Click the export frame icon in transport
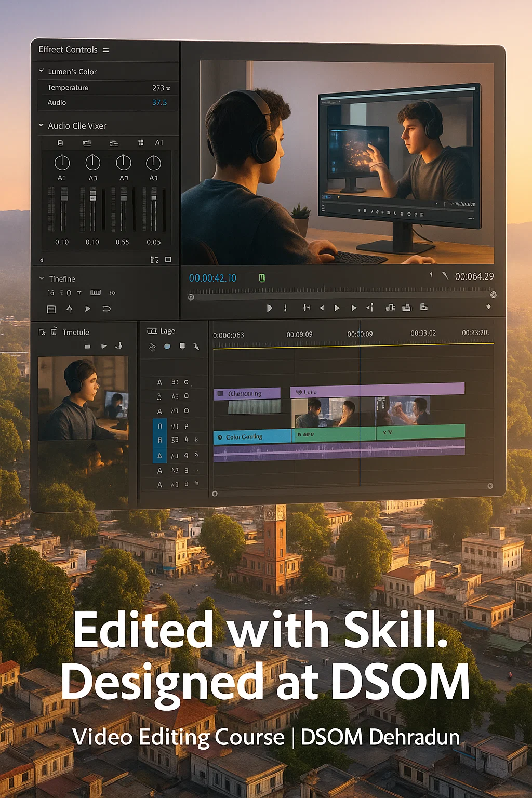The image size is (532, 798). point(424,307)
